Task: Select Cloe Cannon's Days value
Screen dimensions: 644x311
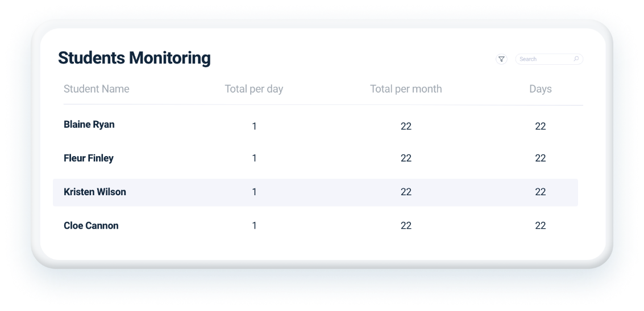Action: click(541, 226)
